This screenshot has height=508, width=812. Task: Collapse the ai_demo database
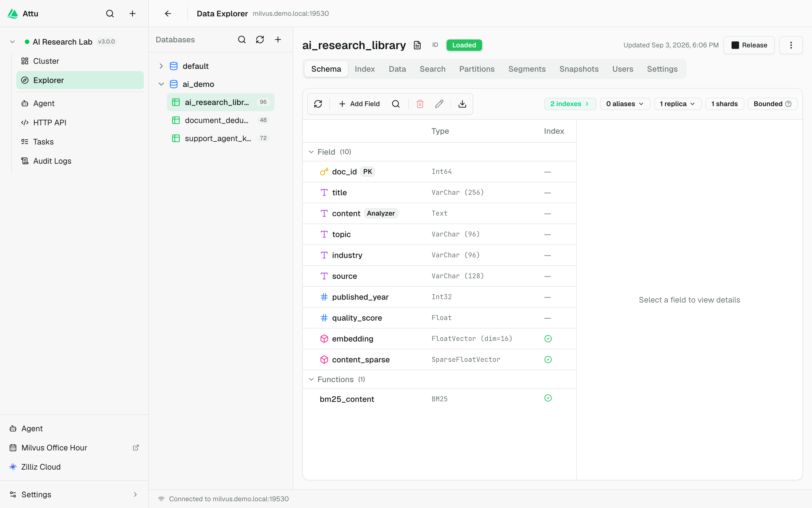coord(161,84)
